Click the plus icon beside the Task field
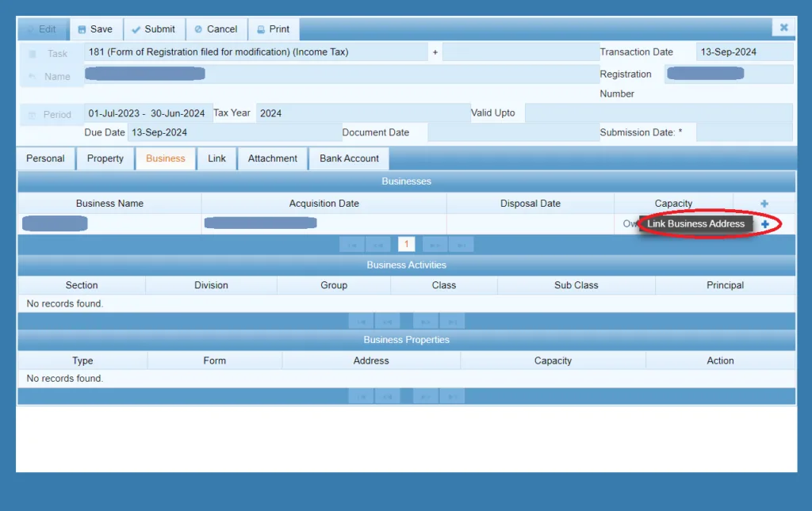Screen dimensions: 812x511 click(435, 51)
